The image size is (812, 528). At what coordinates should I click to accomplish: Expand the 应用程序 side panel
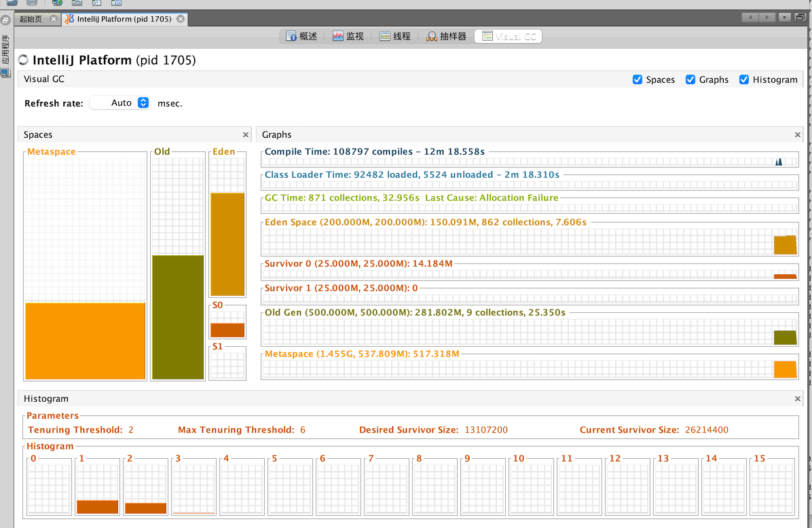5,49
